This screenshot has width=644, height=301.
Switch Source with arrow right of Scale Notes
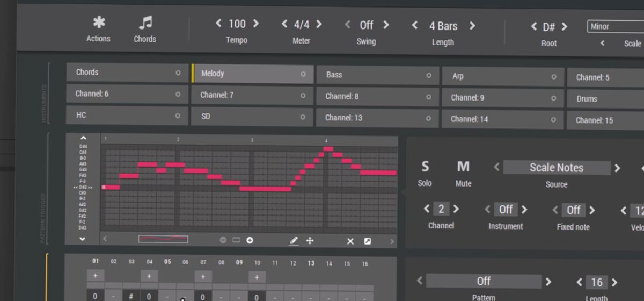(x=617, y=168)
